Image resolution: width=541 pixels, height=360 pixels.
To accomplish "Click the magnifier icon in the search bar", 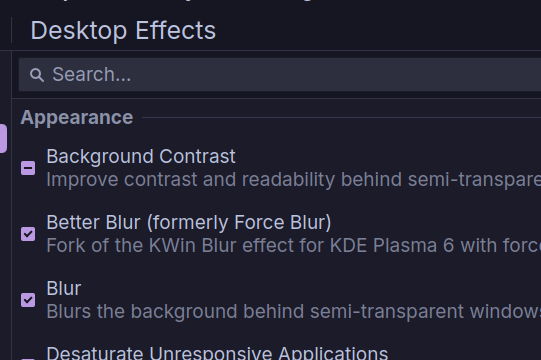I will 37,75.
